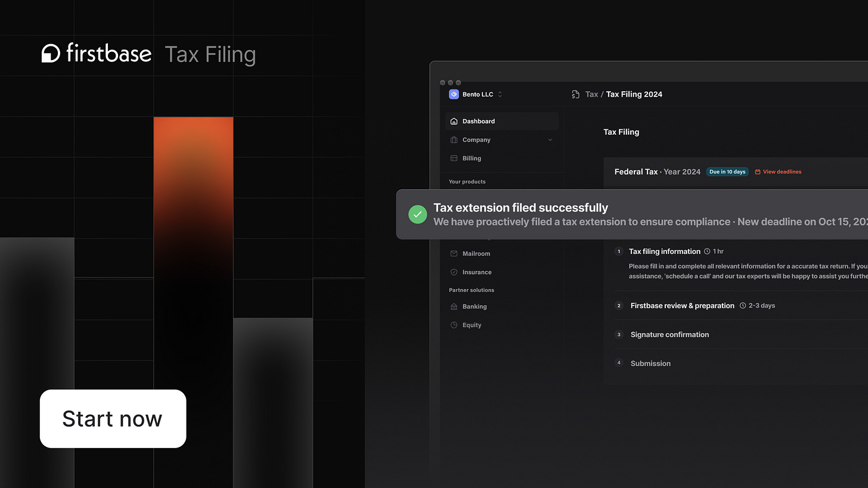This screenshot has width=868, height=488.
Task: Click the Banking building icon
Action: point(454,306)
